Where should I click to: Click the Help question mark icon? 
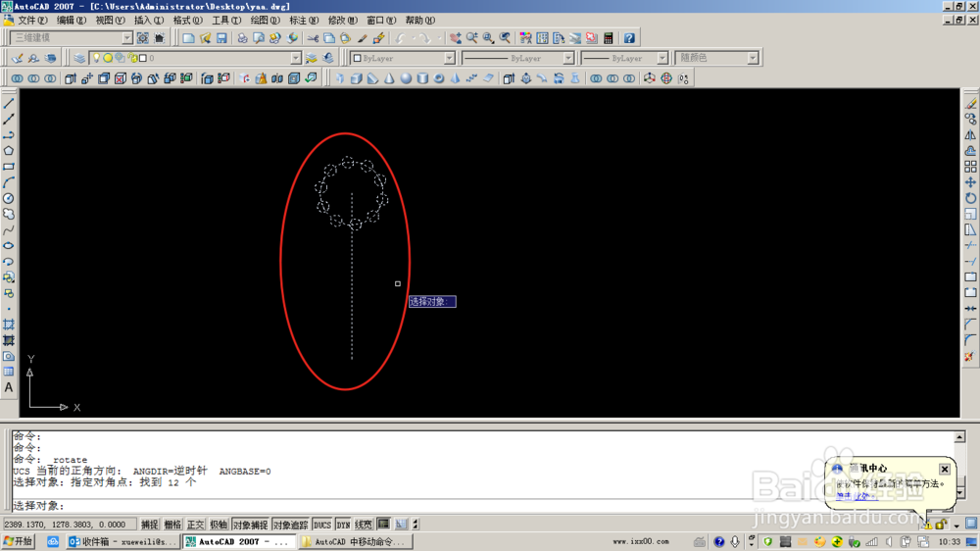[629, 38]
